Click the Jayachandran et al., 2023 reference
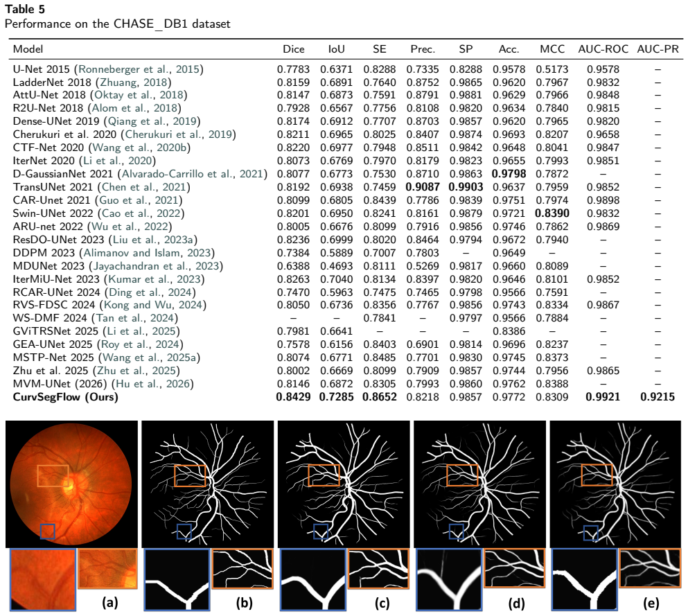 (156, 266)
